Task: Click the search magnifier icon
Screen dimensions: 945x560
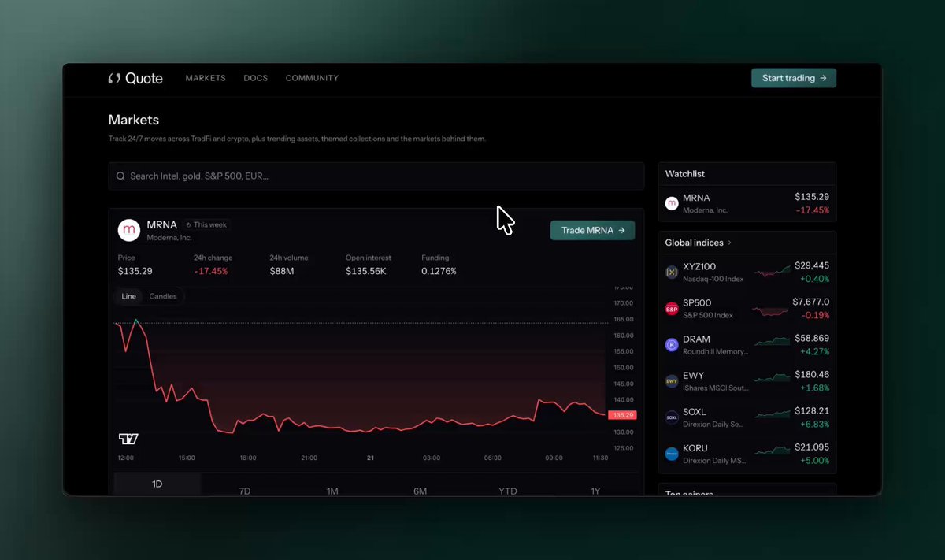Action: point(120,176)
